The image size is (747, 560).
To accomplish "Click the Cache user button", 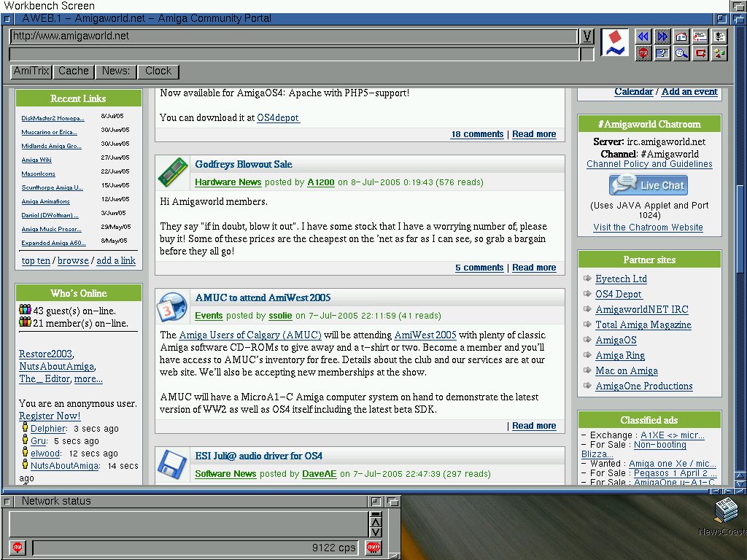I will 74,71.
